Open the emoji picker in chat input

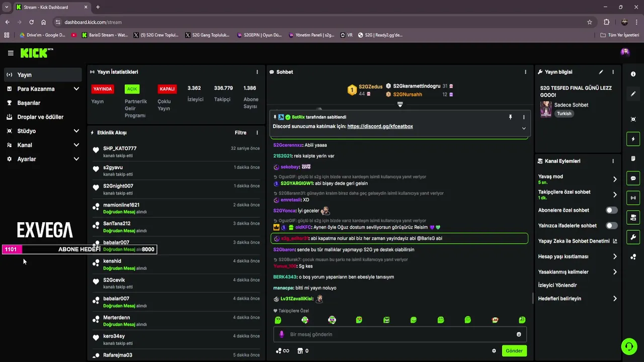(519, 334)
